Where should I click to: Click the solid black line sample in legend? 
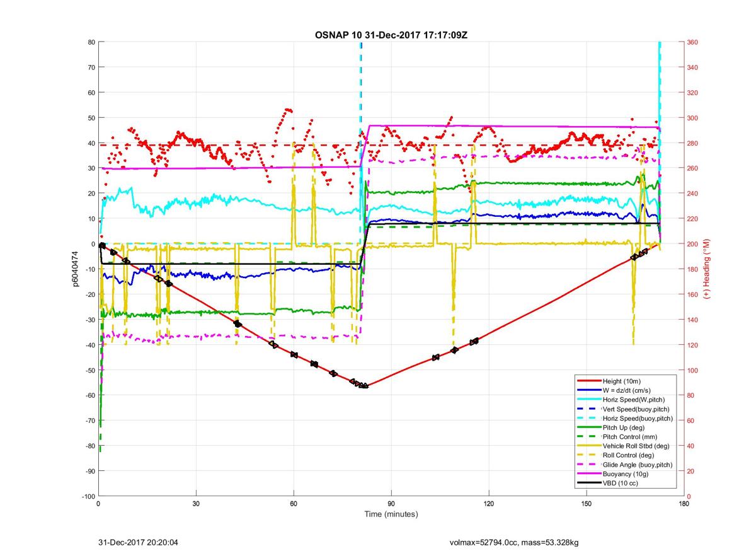pyautogui.click(x=588, y=484)
